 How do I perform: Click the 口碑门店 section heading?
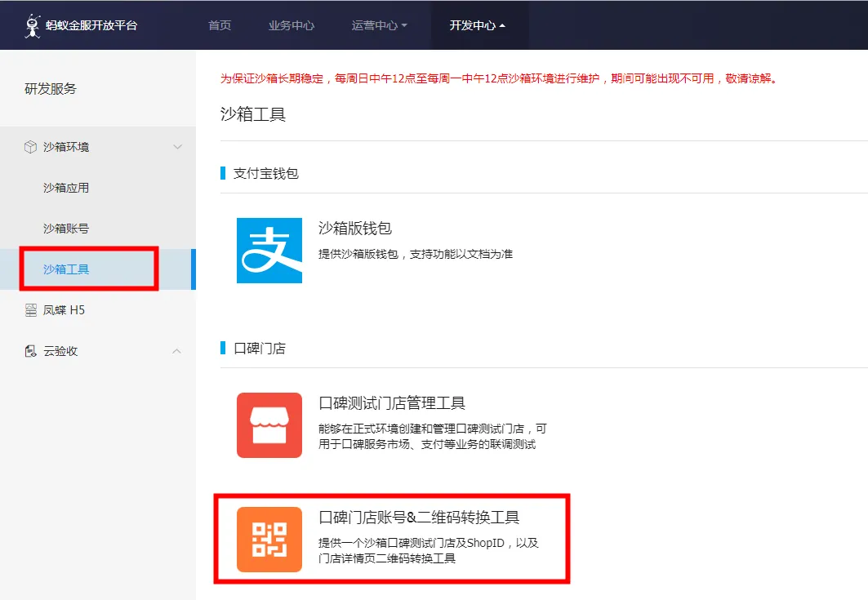point(259,348)
